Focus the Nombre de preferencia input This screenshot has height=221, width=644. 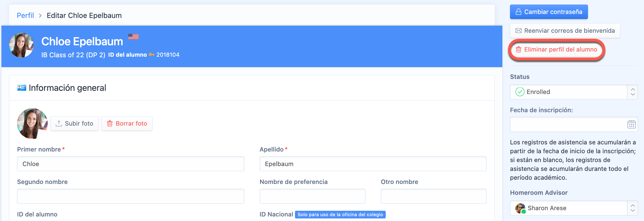pyautogui.click(x=312, y=197)
